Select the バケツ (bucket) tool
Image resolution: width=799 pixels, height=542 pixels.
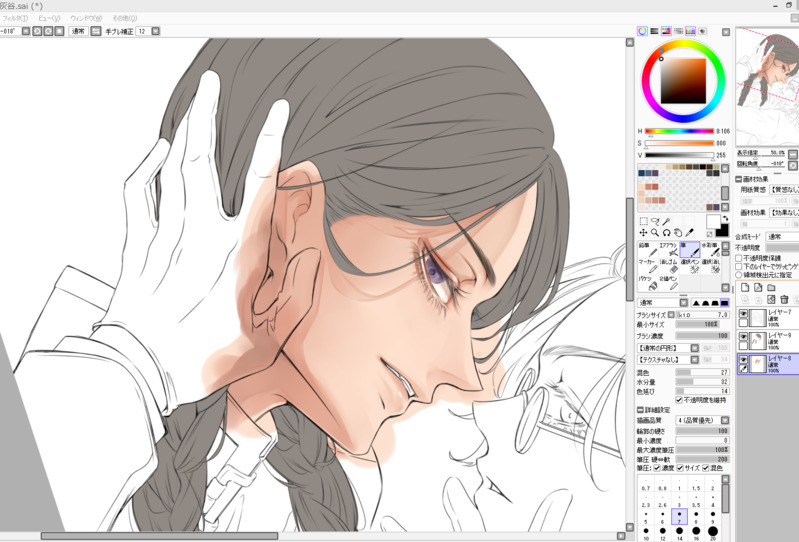pos(648,283)
